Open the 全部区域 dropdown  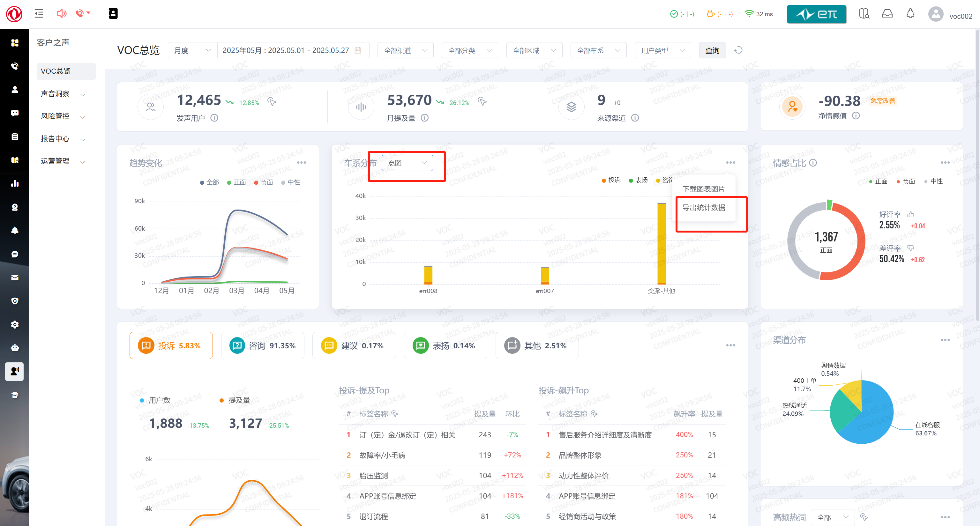click(534, 50)
